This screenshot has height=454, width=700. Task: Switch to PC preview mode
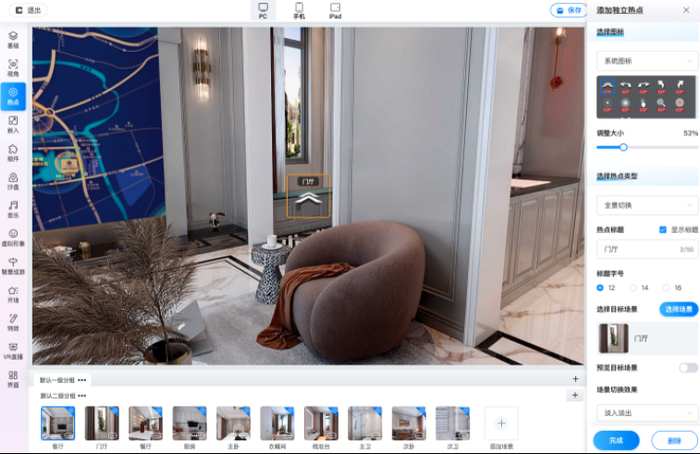click(263, 10)
